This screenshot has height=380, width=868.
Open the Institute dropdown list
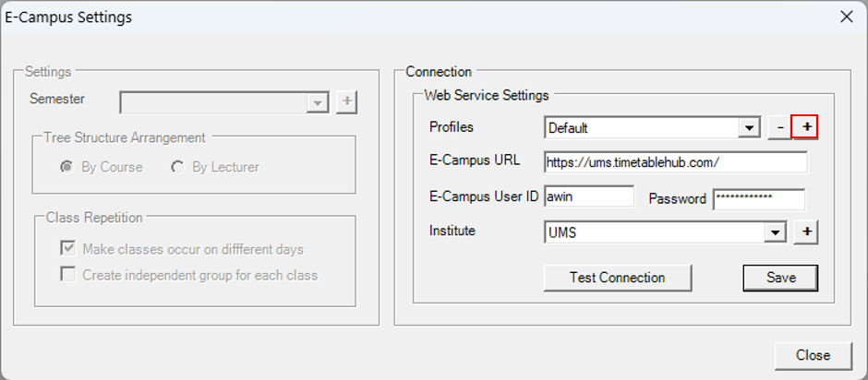tap(775, 232)
